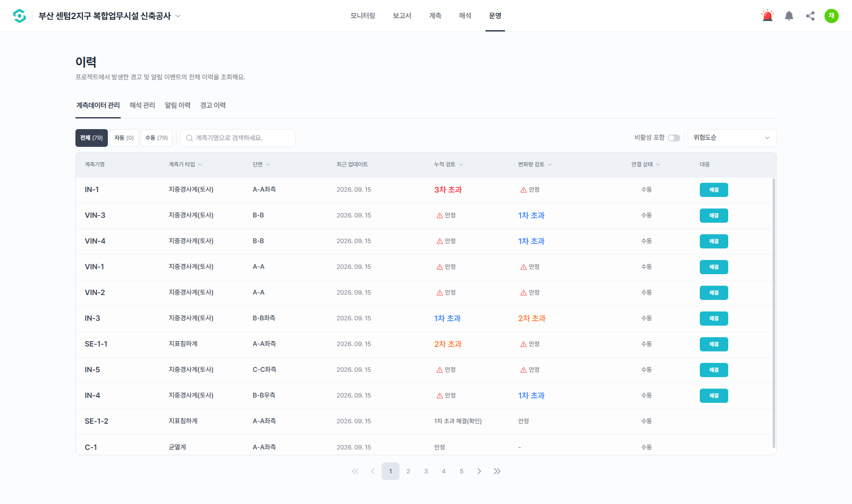Viewport: 852px width, 504px height.
Task: Select the 자동 (0) filter button
Action: [124, 138]
